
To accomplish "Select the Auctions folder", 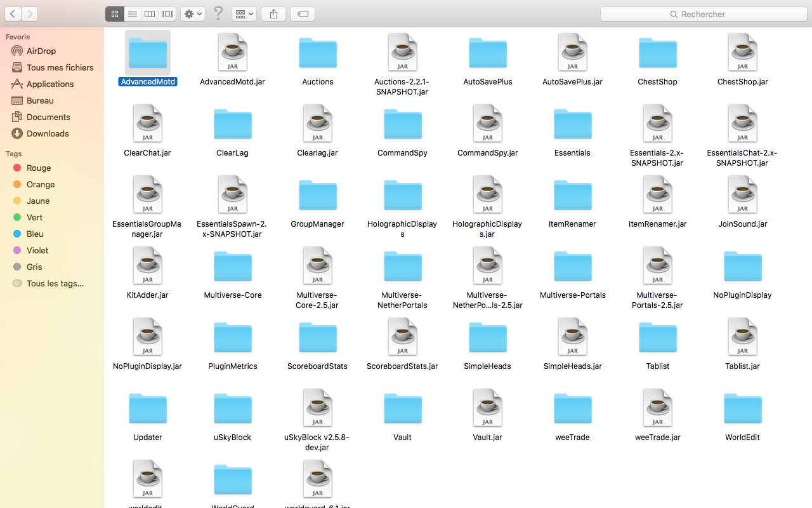I will click(318, 53).
